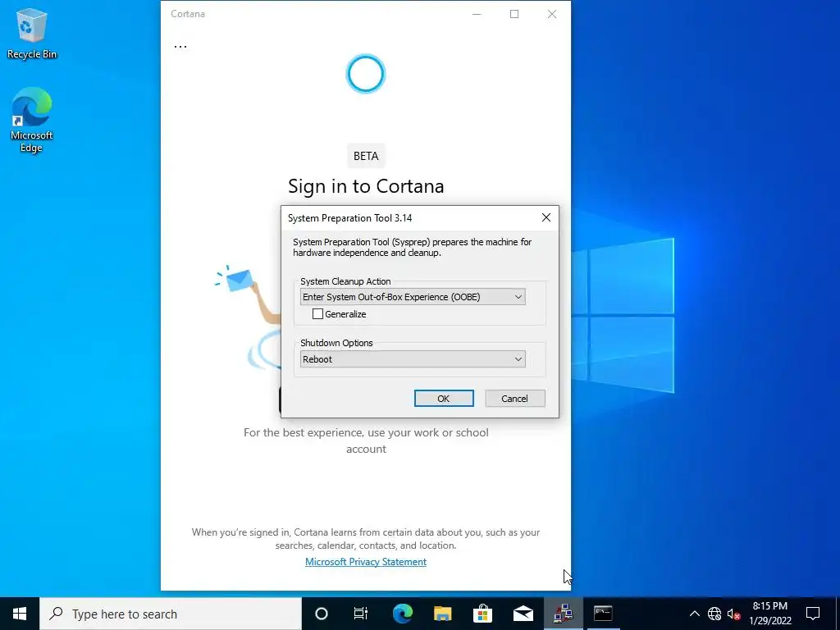Show hidden system tray icons
Image resolution: width=840 pixels, height=630 pixels.
coord(694,614)
